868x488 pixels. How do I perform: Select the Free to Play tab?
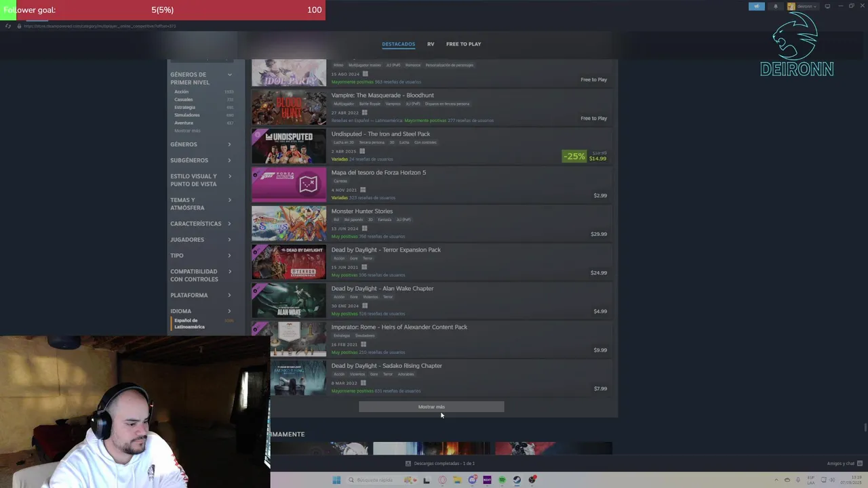[464, 44]
